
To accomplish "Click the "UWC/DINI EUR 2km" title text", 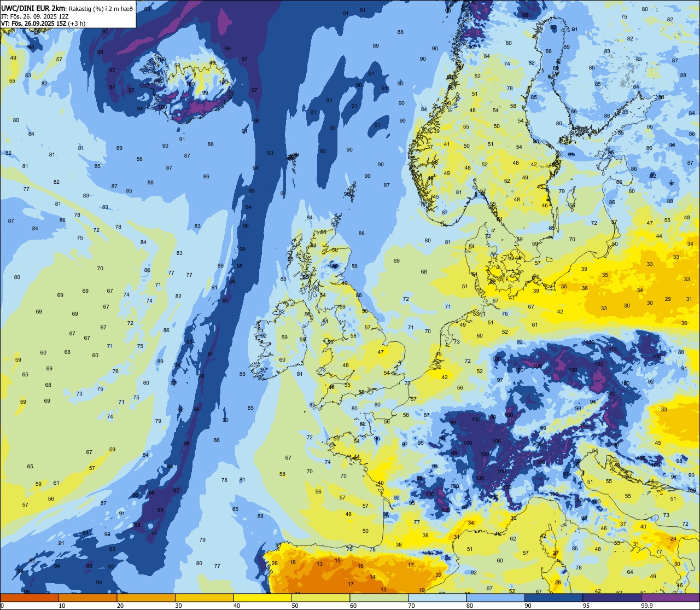I will click(33, 8).
